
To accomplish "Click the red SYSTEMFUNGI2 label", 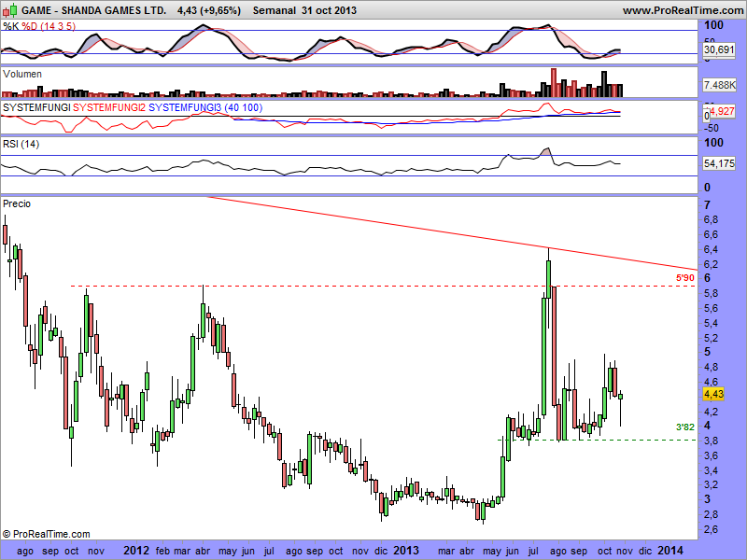I will point(109,107).
